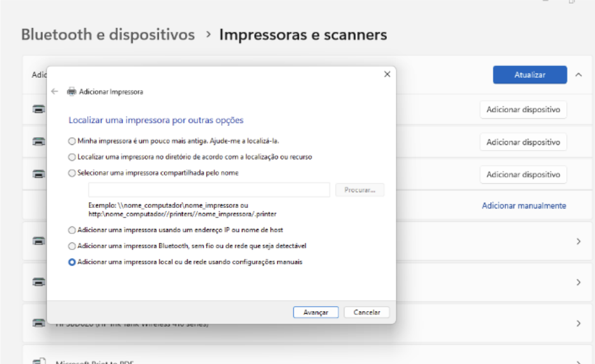Choose 'Selecionar uma impressora compartilhada pelo nome'
Image resolution: width=595 pixels, height=364 pixels.
[x=72, y=173]
